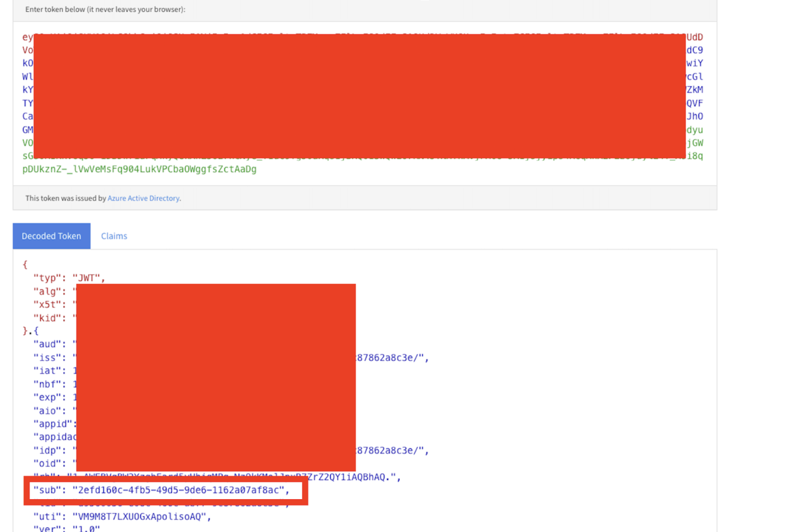This screenshot has height=532, width=795.
Task: Select the Decoded Token tab
Action: pos(51,236)
